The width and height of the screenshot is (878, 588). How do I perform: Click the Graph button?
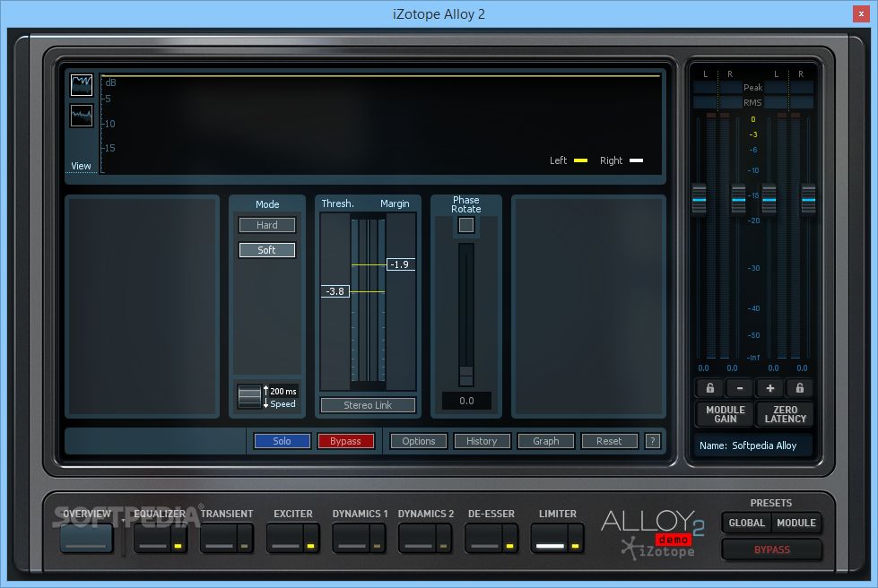[x=546, y=441]
